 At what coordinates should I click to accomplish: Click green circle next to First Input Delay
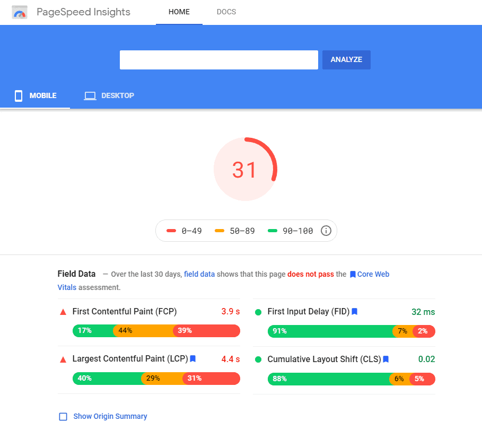(258, 312)
